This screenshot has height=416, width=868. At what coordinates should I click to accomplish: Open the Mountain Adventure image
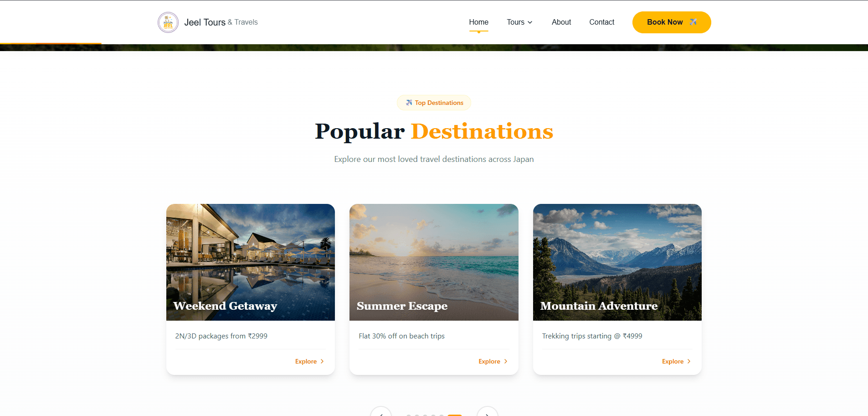[617, 262]
